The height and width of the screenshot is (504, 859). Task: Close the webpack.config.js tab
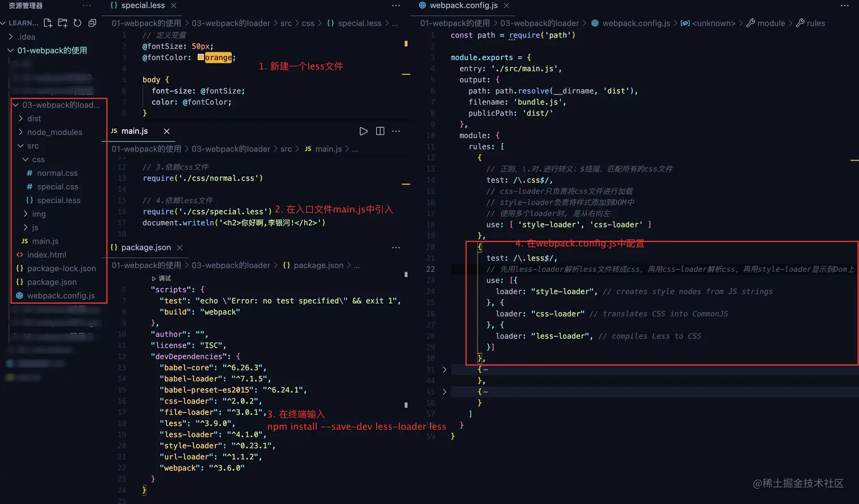506,6
